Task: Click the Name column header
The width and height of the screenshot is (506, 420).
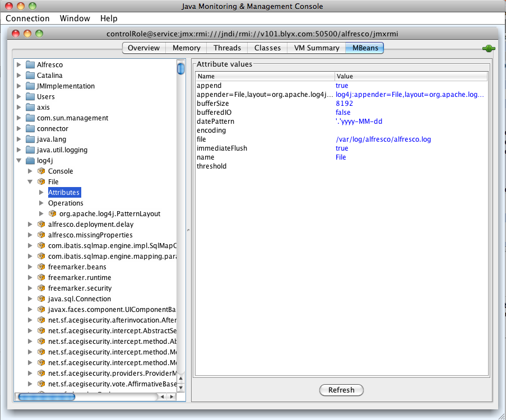Action: click(x=265, y=76)
